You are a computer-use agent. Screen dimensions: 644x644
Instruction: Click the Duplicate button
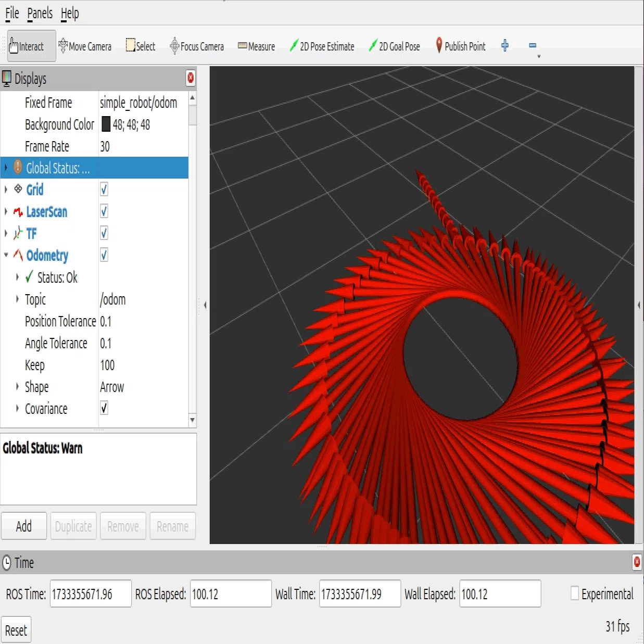73,526
